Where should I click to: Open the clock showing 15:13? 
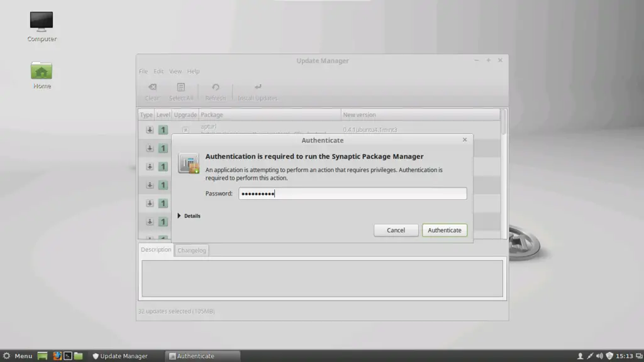pos(625,356)
